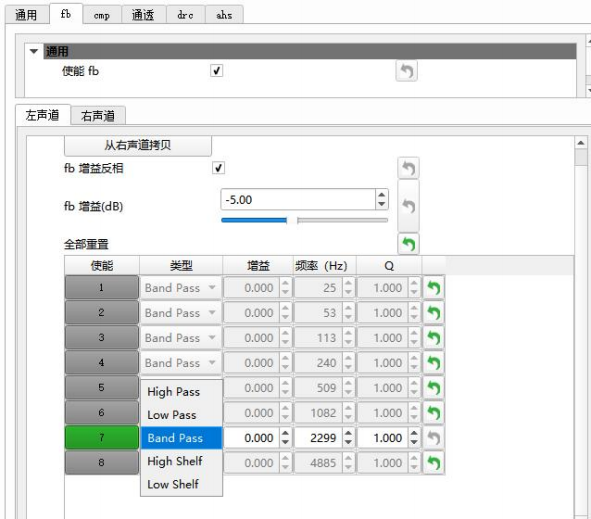
Task: Reset fb 增益反相 with its undo arrow
Action: click(x=409, y=168)
